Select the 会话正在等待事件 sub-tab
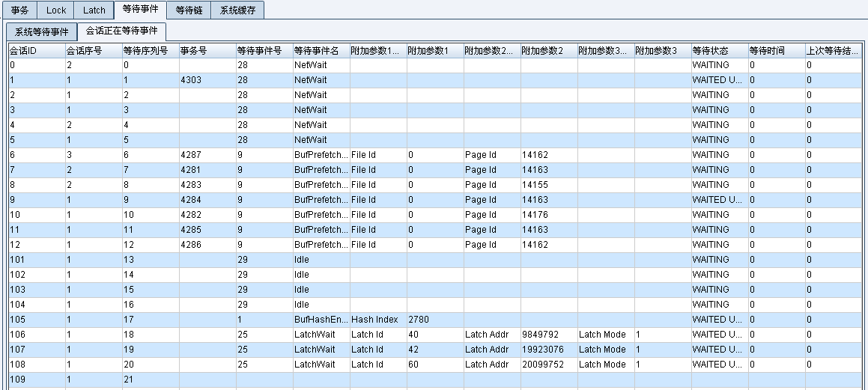The image size is (868, 390). click(121, 32)
